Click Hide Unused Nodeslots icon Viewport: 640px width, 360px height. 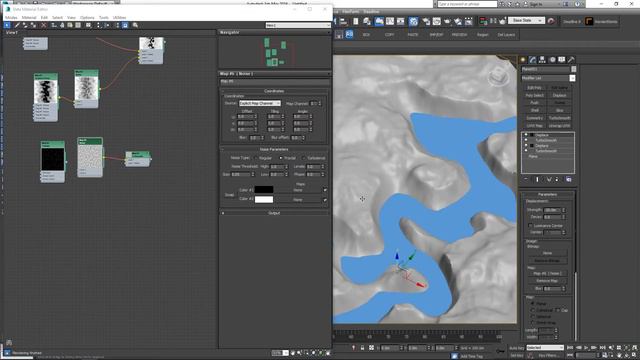tap(62, 25)
